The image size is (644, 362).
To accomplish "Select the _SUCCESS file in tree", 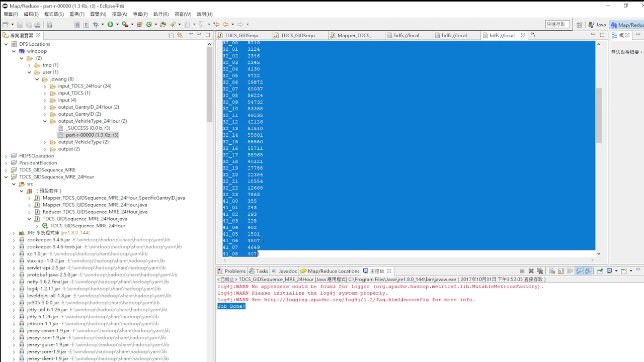I will coord(84,128).
